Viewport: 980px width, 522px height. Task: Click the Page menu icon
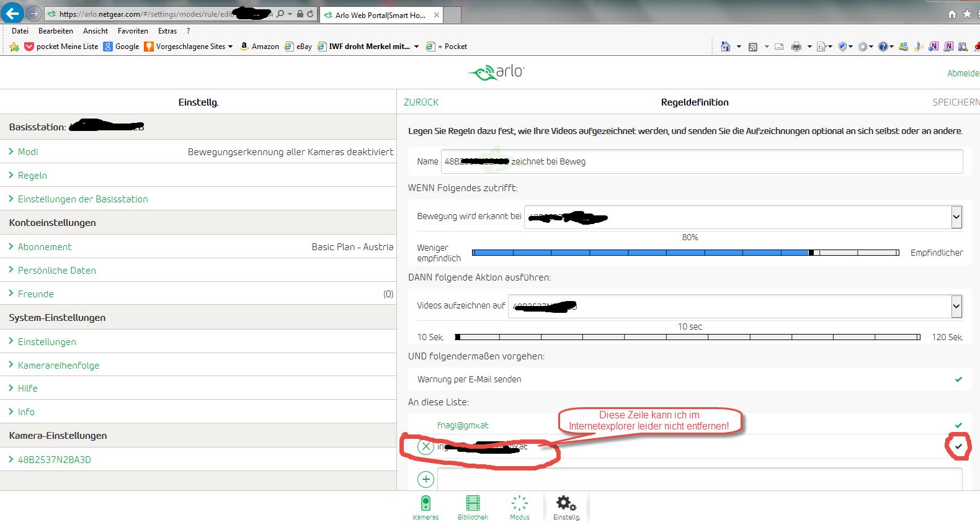(x=821, y=47)
